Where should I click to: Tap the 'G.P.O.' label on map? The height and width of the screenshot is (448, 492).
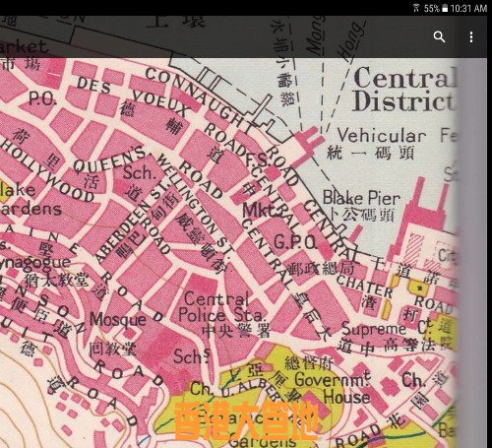pyautogui.click(x=295, y=243)
